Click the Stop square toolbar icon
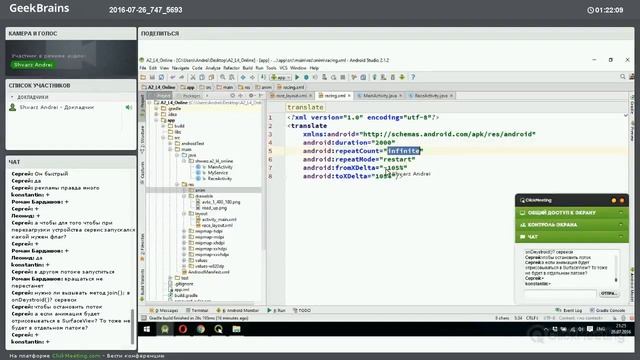This screenshot has height=360, width=640. click(343, 77)
